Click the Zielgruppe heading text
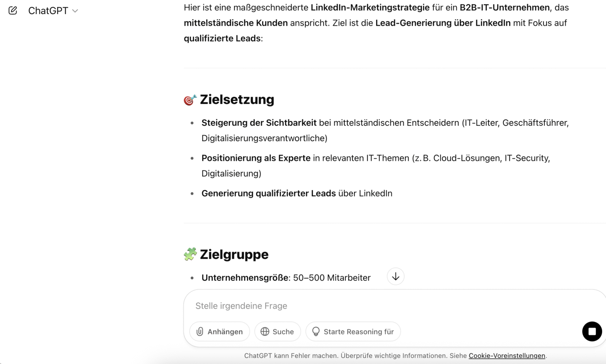This screenshot has height=364, width=606. 234,254
